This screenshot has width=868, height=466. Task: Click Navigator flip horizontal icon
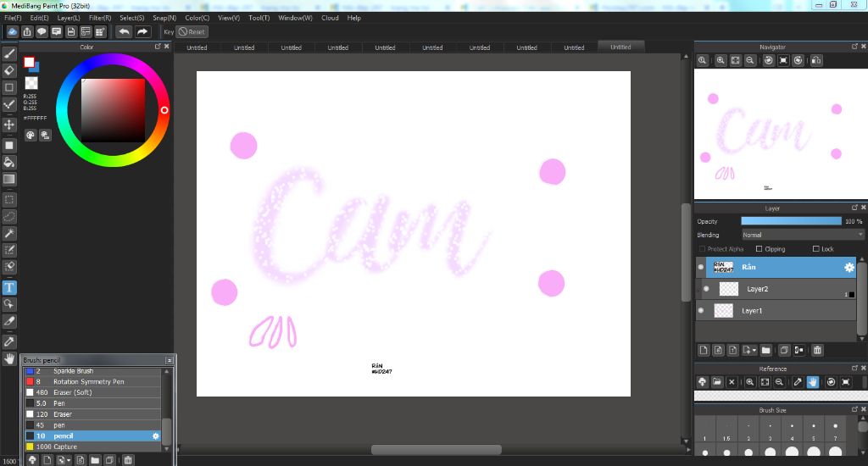point(816,60)
